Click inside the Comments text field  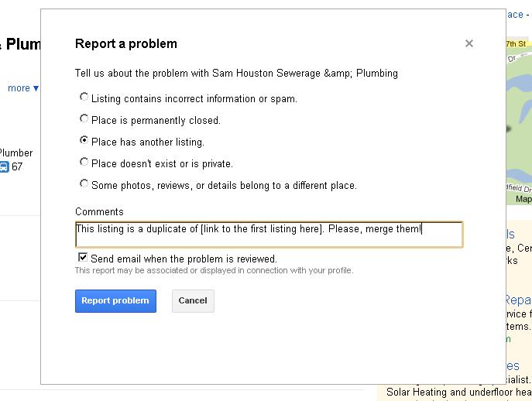268,235
